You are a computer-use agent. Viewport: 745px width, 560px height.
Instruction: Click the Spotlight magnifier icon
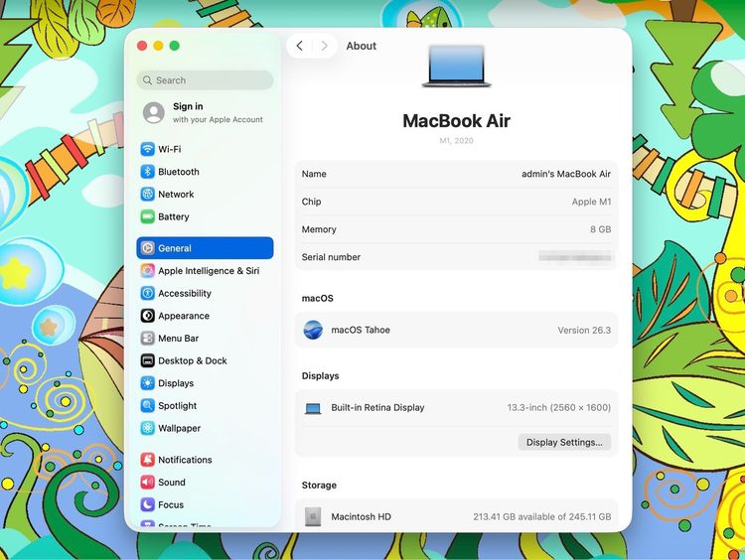tap(148, 406)
